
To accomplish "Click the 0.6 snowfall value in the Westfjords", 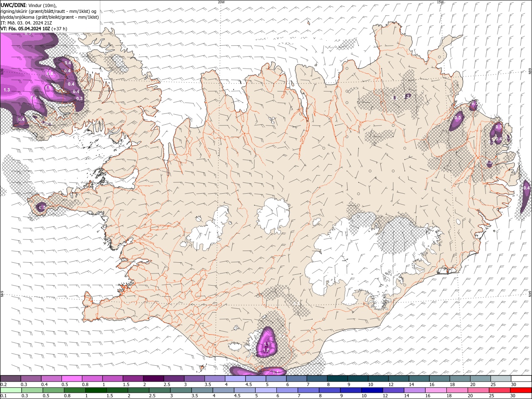I will click(x=50, y=74).
